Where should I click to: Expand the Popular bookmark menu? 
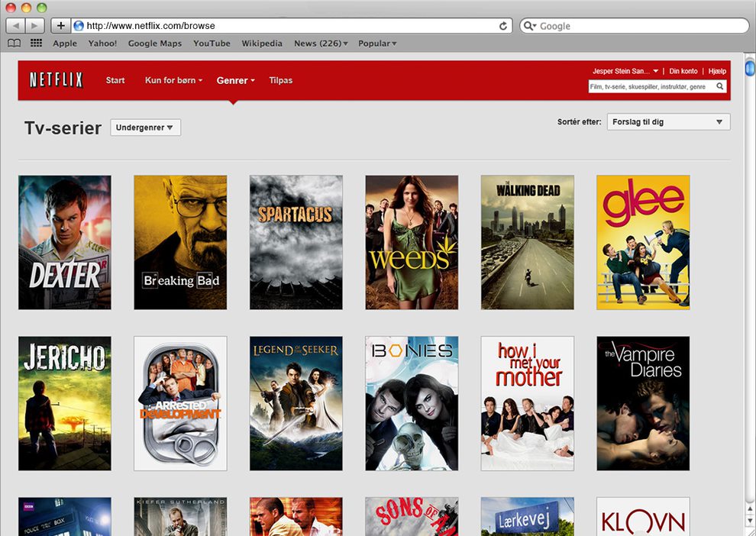[377, 44]
